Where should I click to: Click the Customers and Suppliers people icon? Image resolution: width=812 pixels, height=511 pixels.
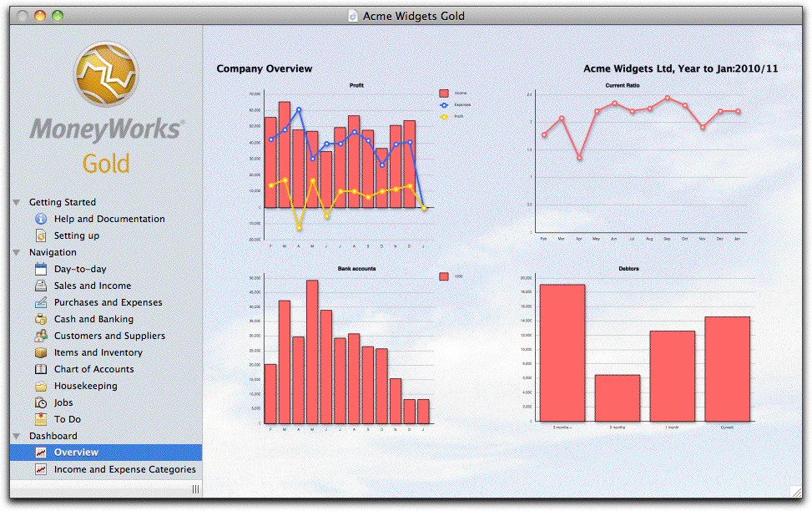41,336
